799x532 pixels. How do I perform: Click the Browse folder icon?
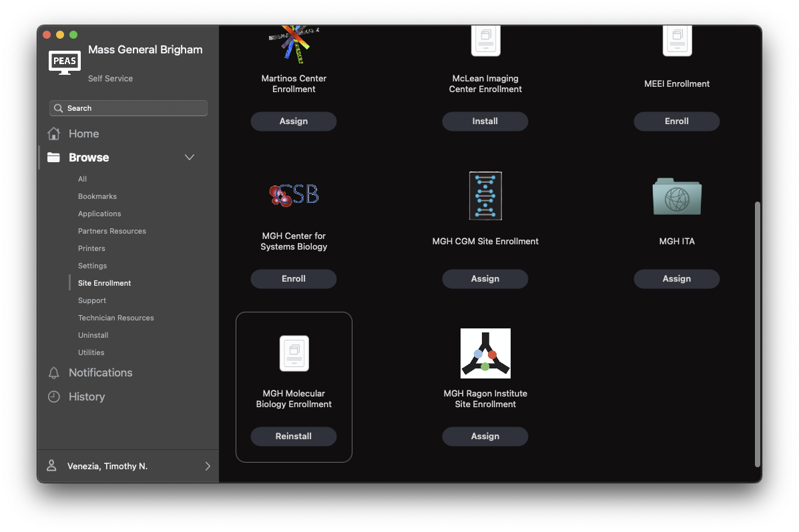[54, 158]
